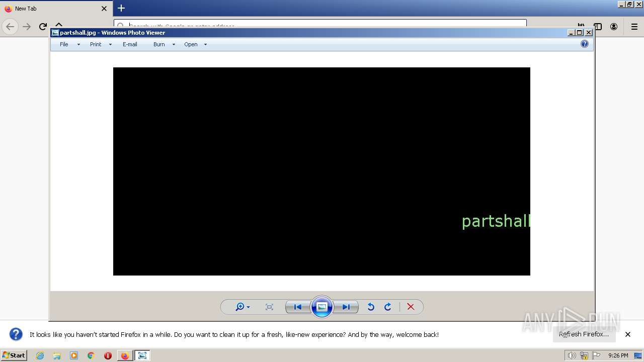
Task: Close the New Tab tab
Action: coord(104,9)
